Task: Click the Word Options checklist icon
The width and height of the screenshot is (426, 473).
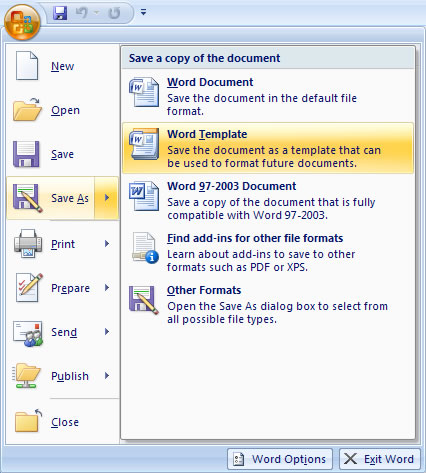Action: [239, 459]
